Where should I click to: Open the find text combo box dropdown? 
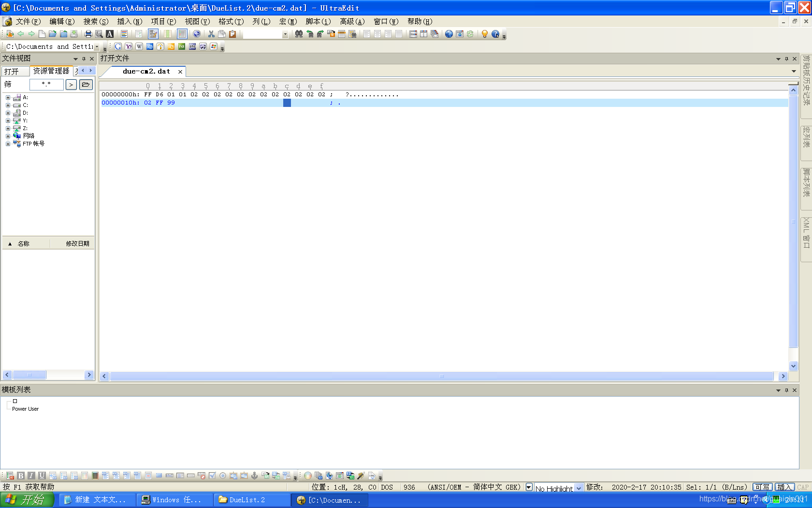coord(285,34)
